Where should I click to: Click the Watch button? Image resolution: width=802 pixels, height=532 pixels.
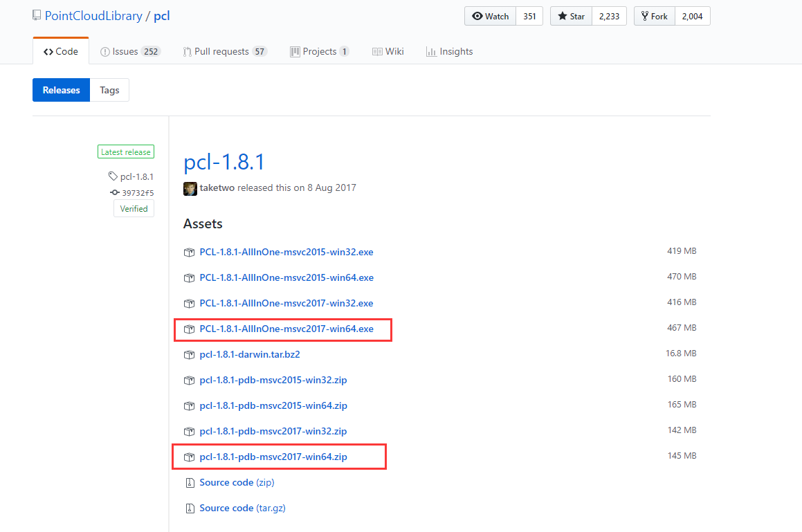pos(490,17)
